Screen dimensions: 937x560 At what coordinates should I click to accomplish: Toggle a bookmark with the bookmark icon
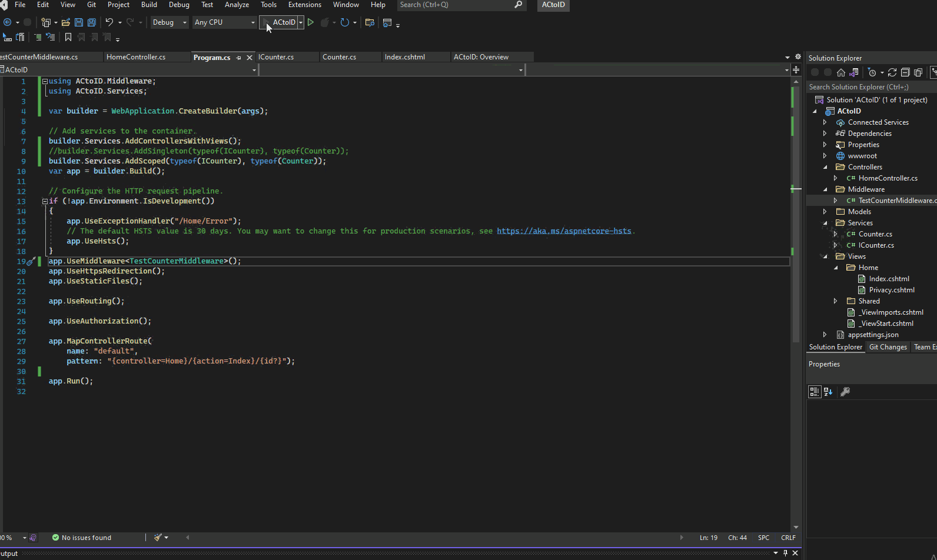coord(68,37)
